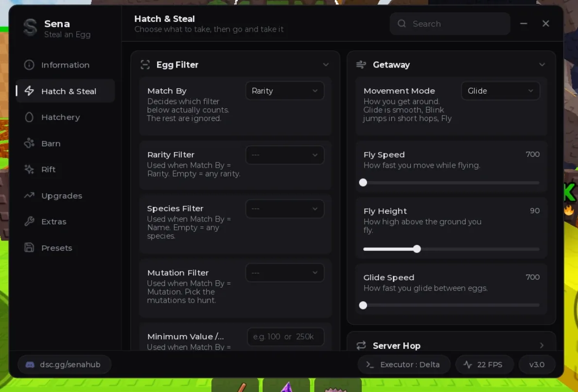Click the magnifying glass search icon
The width and height of the screenshot is (578, 392).
point(402,24)
